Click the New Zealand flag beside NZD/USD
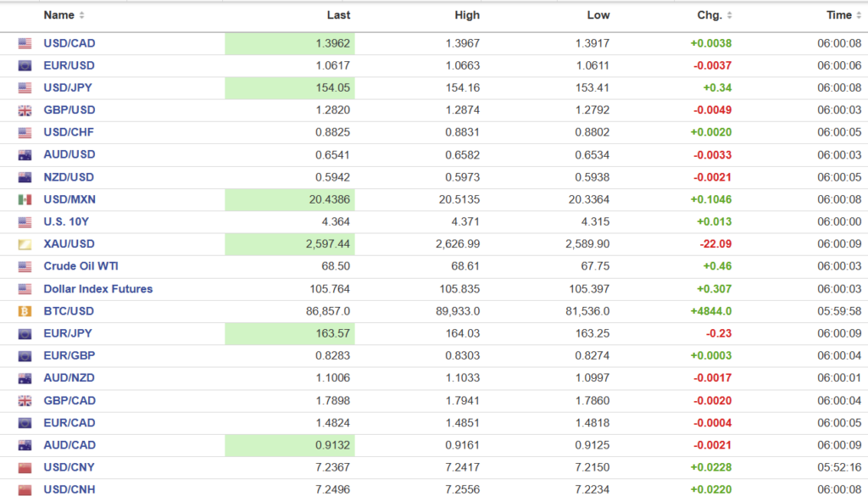868x496 pixels. pos(25,178)
